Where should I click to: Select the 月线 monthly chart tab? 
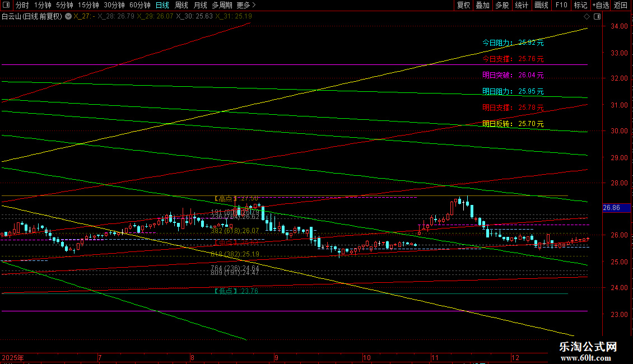[200, 5]
